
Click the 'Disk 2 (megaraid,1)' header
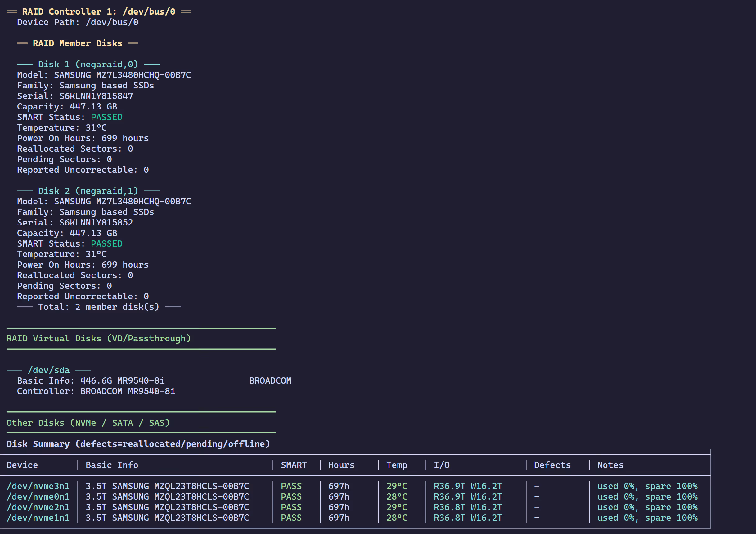coord(88,190)
